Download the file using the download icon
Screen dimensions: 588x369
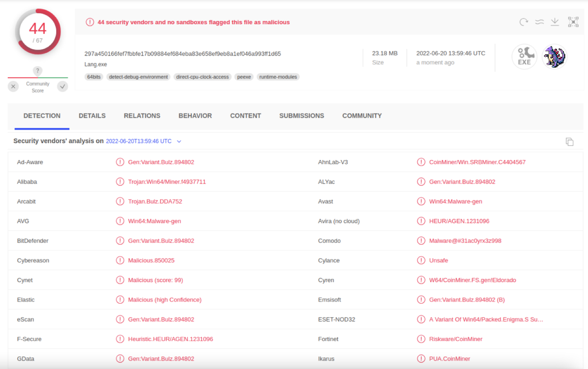coord(555,22)
